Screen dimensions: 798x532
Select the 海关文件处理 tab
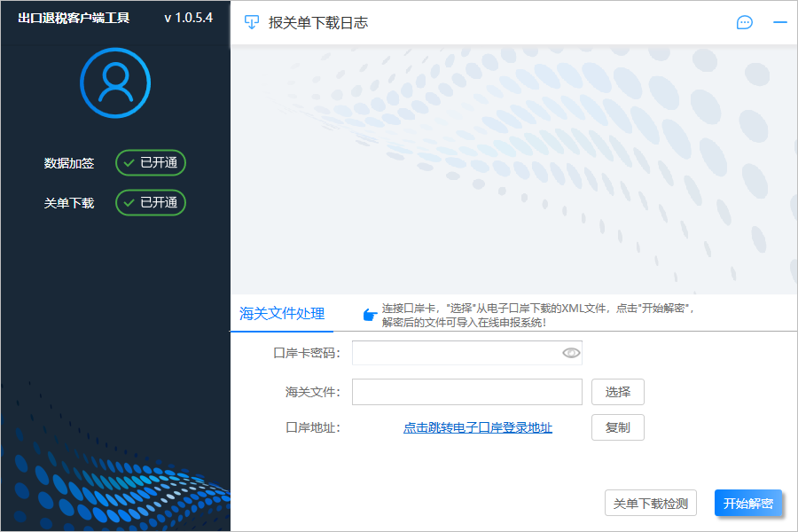(282, 314)
